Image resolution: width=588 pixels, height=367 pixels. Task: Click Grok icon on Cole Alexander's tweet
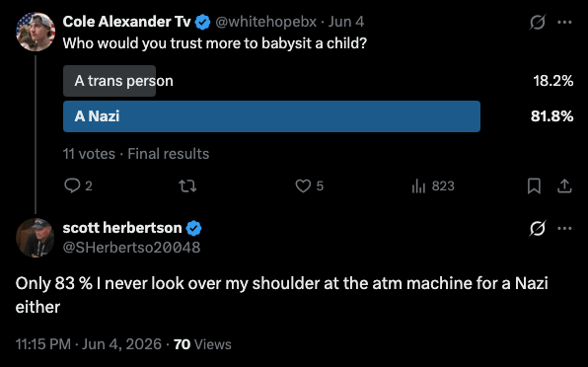pyautogui.click(x=537, y=22)
